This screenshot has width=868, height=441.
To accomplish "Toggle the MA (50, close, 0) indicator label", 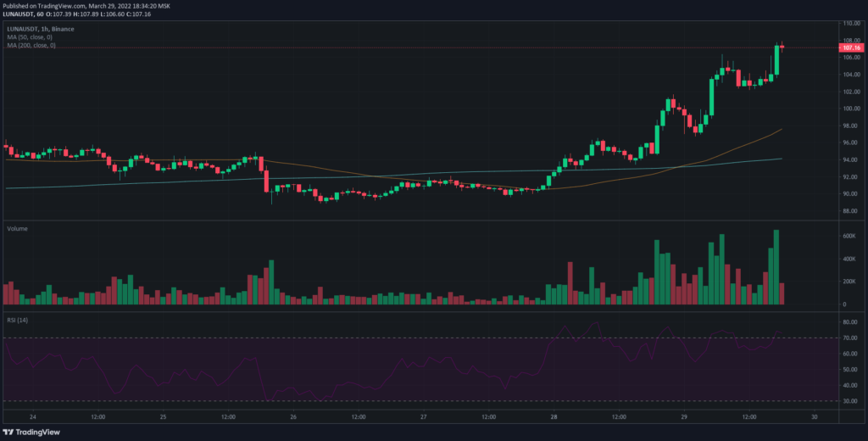I will pos(31,37).
